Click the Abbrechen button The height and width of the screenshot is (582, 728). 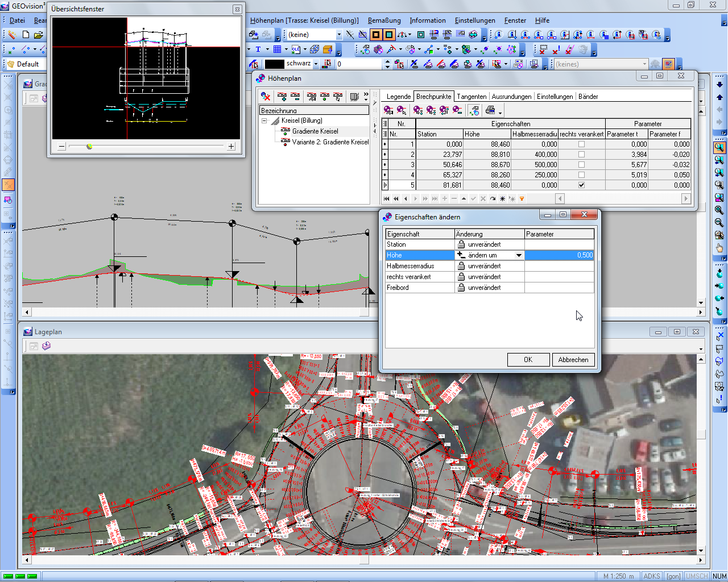(x=573, y=360)
